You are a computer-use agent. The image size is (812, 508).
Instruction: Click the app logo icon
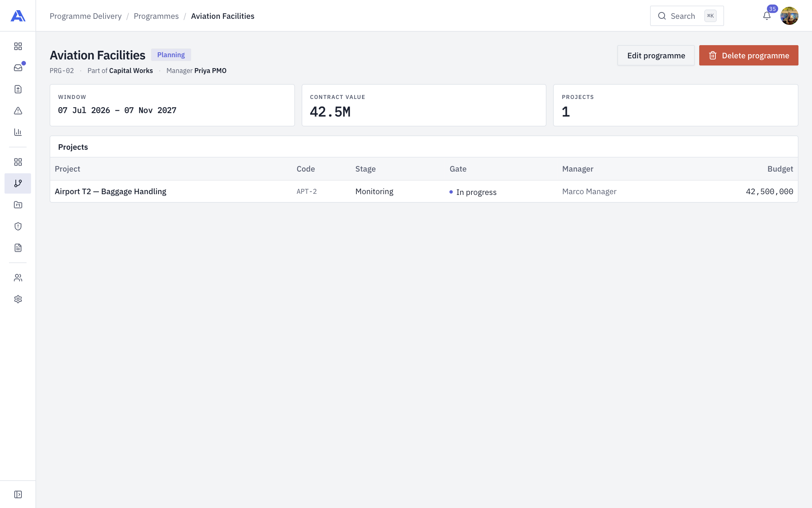18,16
